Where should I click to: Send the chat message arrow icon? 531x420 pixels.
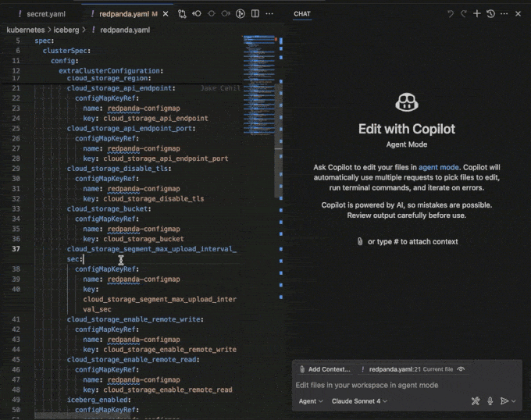(x=504, y=401)
